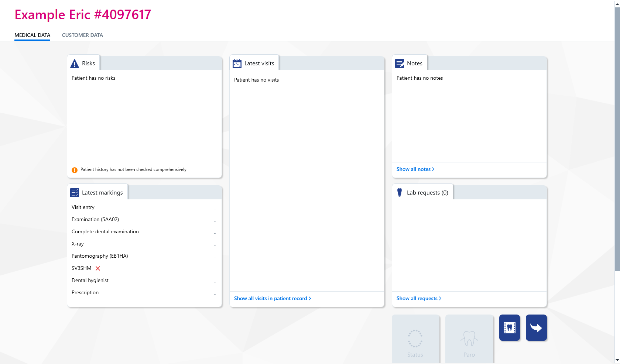
Task: Select the Pantomography (EB1HA) marking
Action: coord(144,256)
